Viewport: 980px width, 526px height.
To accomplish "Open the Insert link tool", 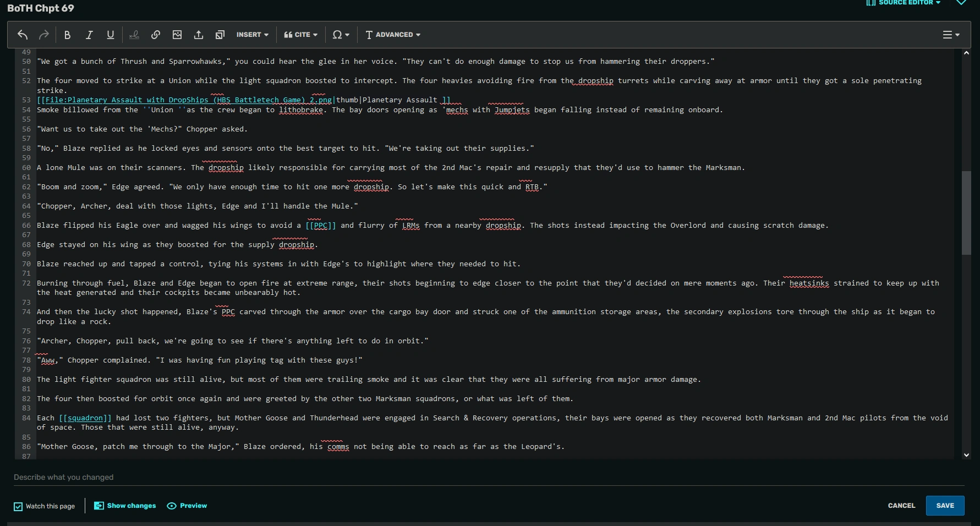I will pyautogui.click(x=156, y=34).
